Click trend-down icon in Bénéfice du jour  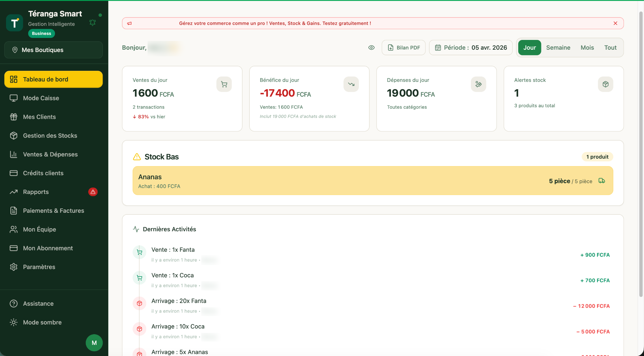pyautogui.click(x=351, y=84)
